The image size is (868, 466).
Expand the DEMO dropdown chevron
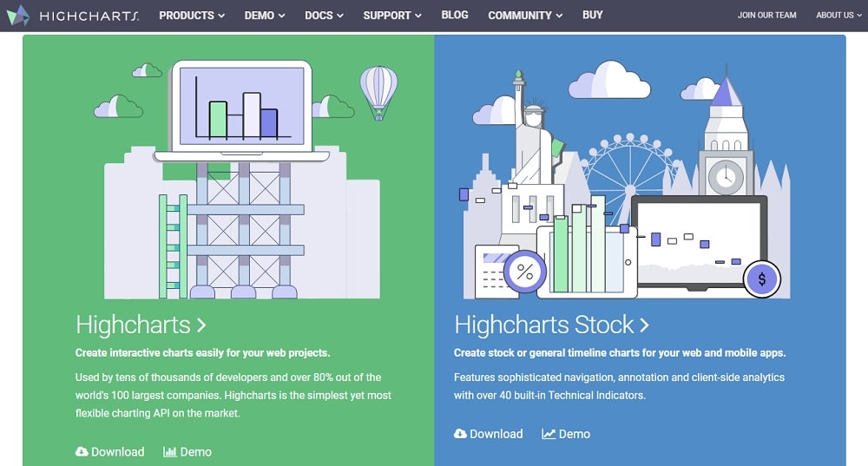(x=282, y=16)
